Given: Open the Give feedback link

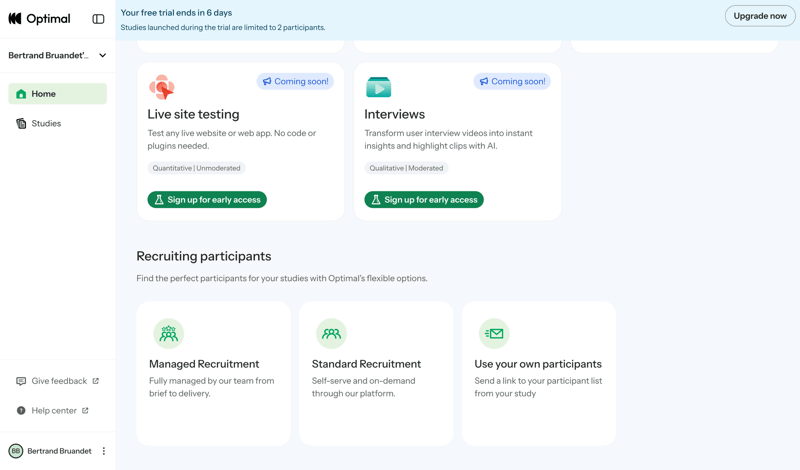Looking at the screenshot, I should 58,381.
